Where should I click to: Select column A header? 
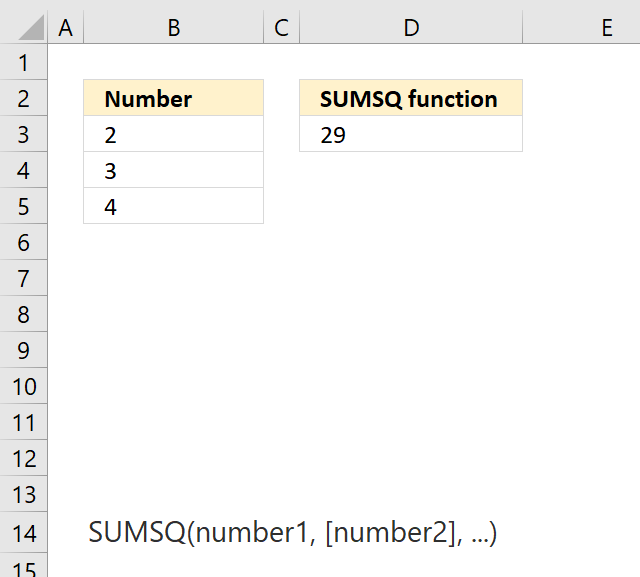pos(66,28)
